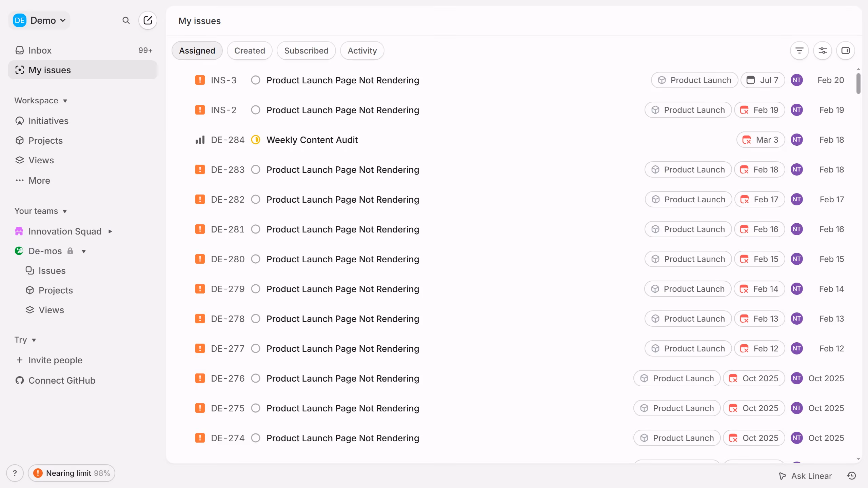
Task: Toggle in-progress status of DE-284
Action: coord(256,140)
